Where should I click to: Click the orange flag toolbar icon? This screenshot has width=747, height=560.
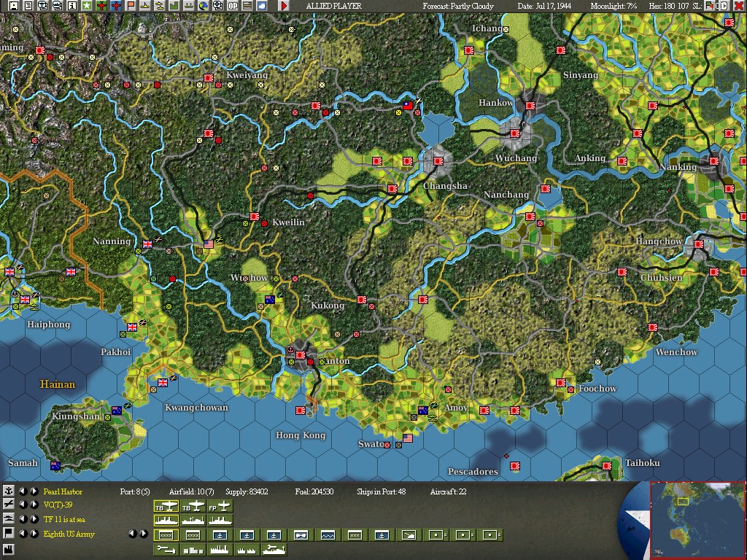[131, 6]
